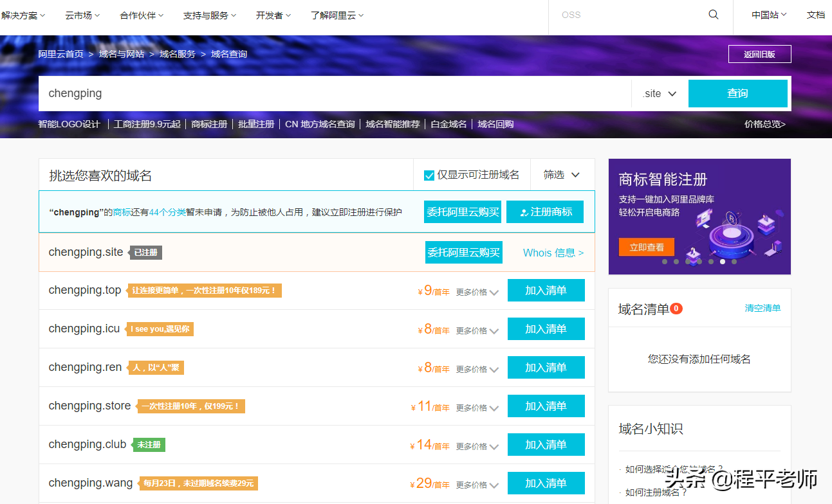The image size is (832, 504).
Task: Open 域名服务 breadcrumb
Action: 178,54
